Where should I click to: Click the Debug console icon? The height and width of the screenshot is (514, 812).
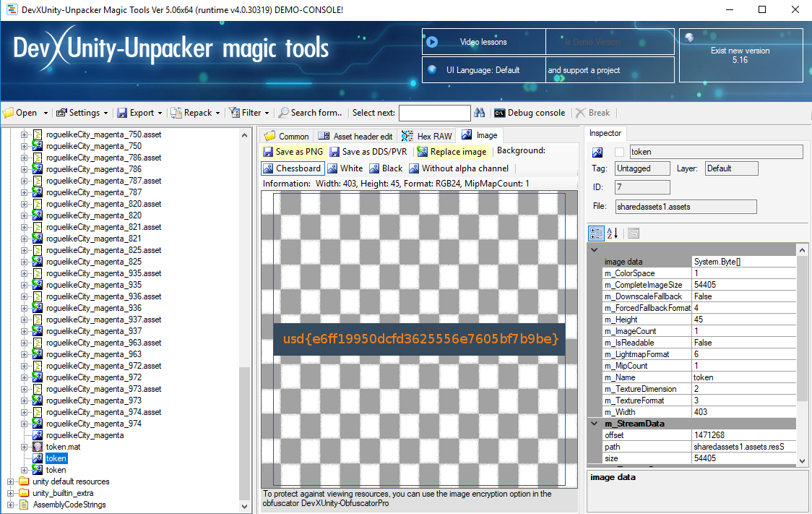(500, 113)
